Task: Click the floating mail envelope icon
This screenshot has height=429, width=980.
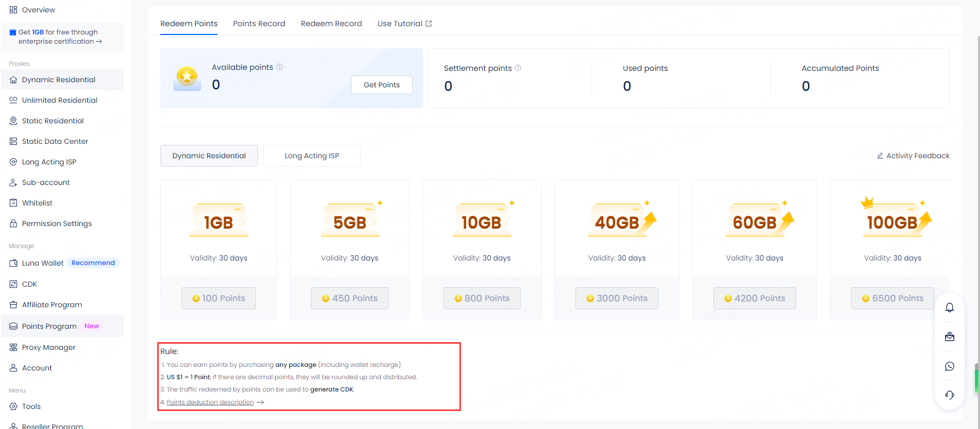Action: click(x=950, y=337)
